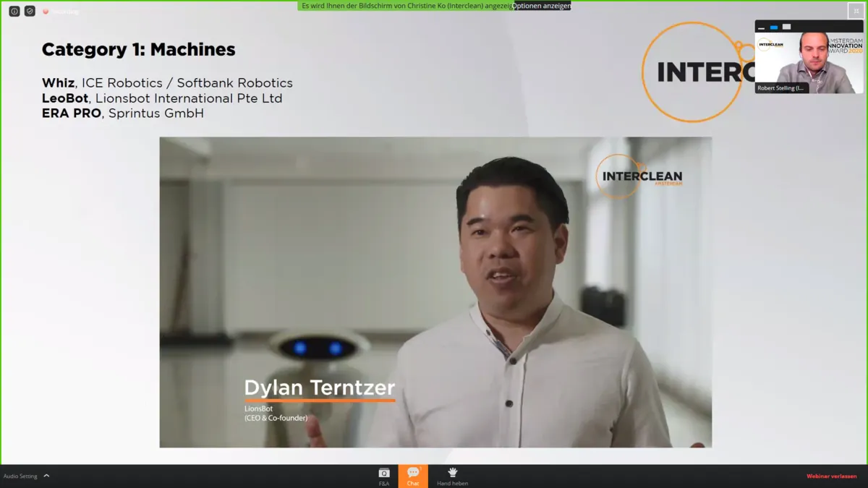Switch thumbnail to active speaker view
The height and width of the screenshot is (488, 868).
pyautogui.click(x=773, y=27)
